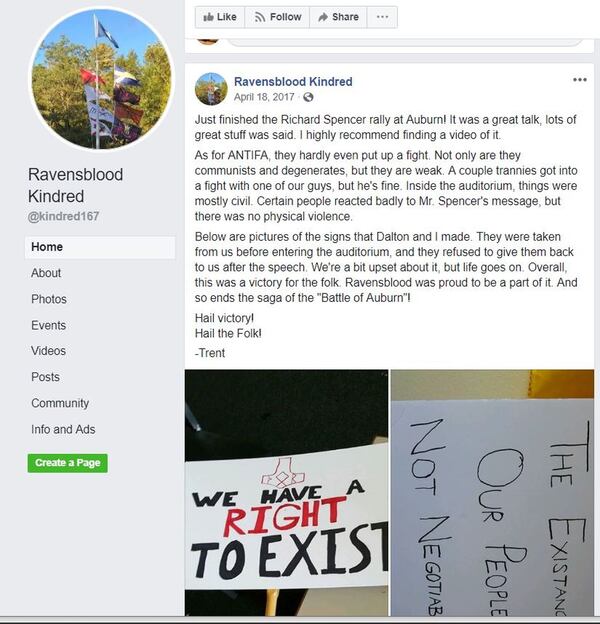This screenshot has height=624, width=600.
Task: Select the Home tab in sidebar
Action: coord(100,247)
